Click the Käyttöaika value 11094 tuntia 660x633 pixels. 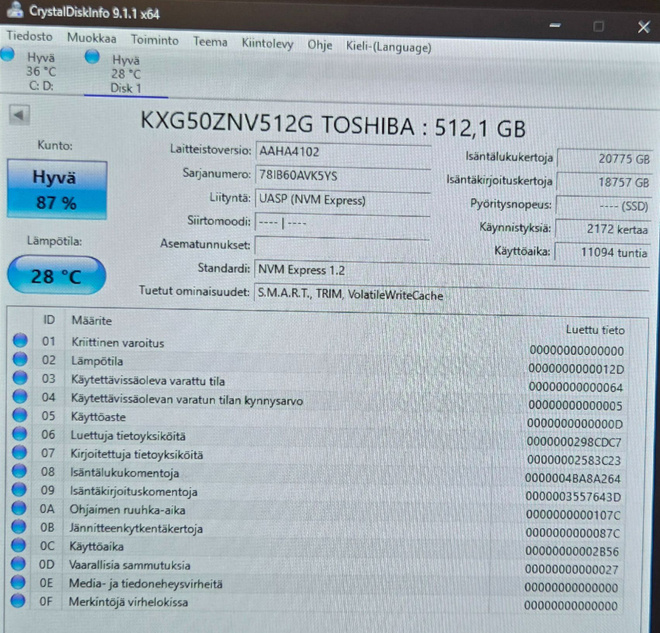click(x=602, y=253)
